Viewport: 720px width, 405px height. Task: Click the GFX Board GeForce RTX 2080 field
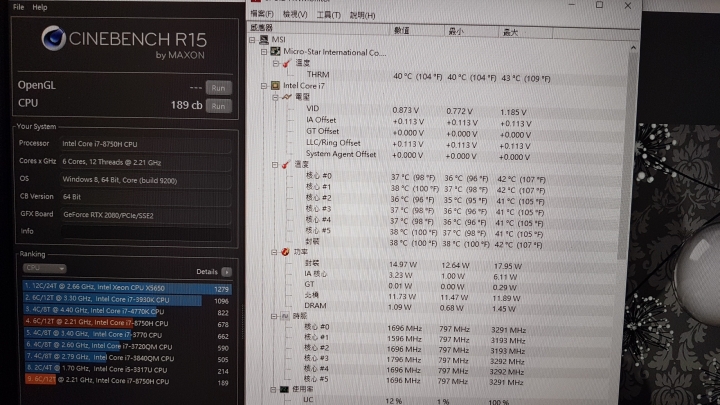[x=146, y=215]
